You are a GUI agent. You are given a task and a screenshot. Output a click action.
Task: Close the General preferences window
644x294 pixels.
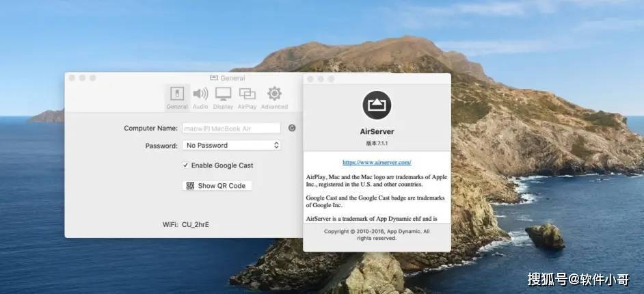coord(72,78)
